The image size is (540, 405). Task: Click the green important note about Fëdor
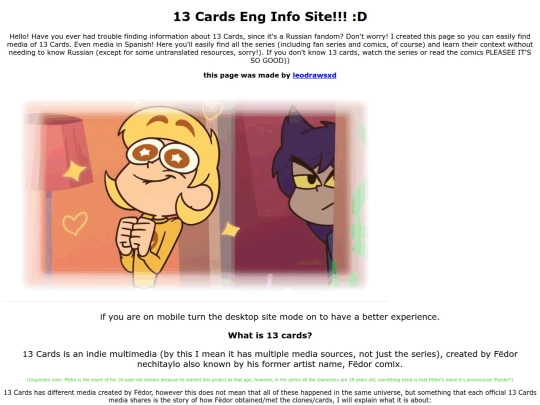click(270, 380)
